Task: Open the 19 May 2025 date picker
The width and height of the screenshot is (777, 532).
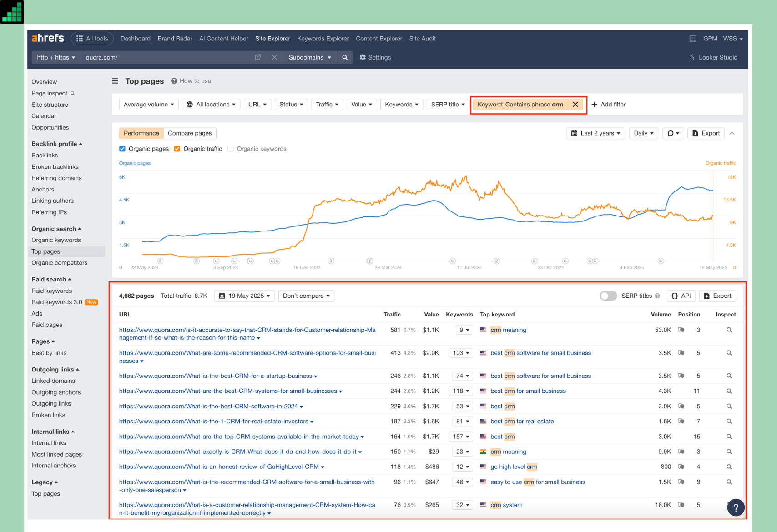Action: 244,296
